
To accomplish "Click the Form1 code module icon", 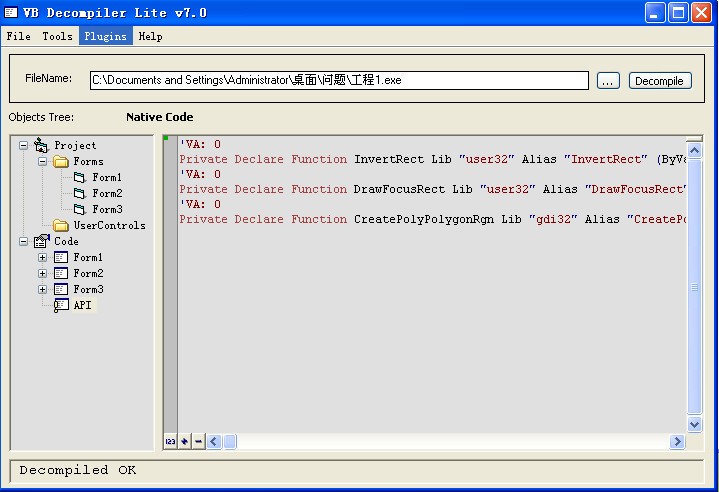I will [x=61, y=258].
